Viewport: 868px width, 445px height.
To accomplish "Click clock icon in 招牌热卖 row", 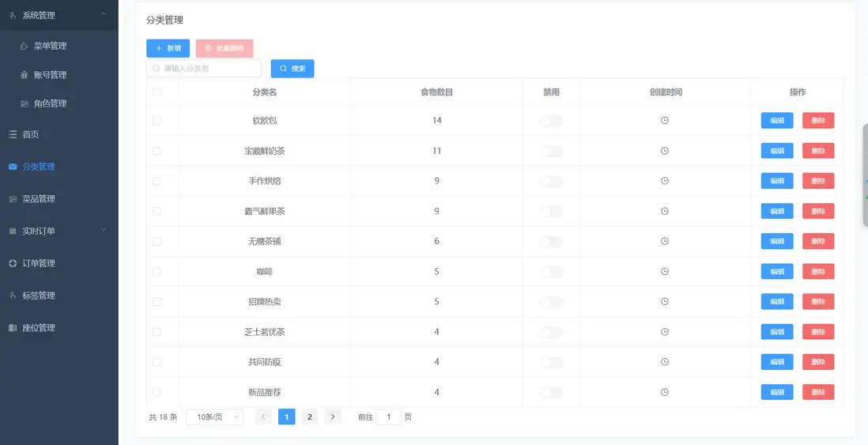I will (x=665, y=302).
